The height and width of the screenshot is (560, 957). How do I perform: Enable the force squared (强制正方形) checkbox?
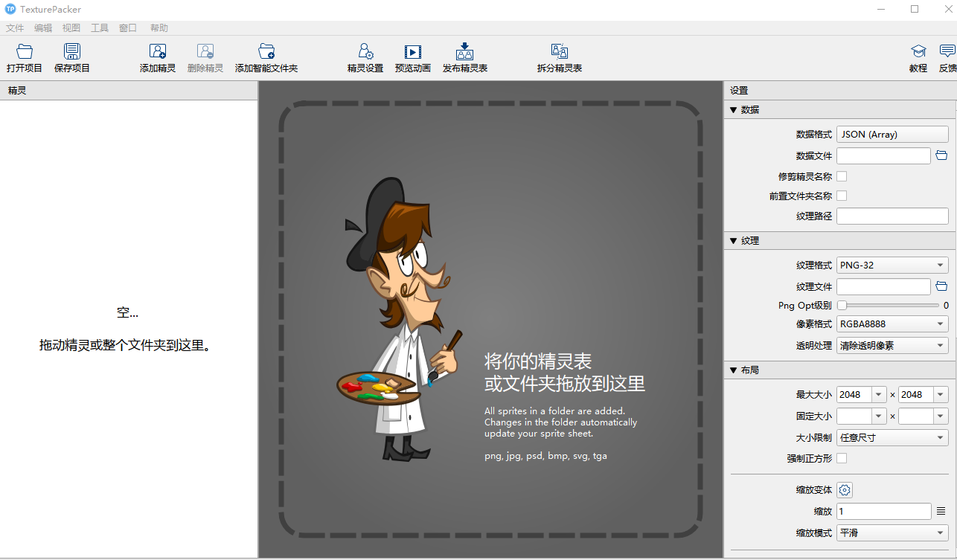(842, 458)
